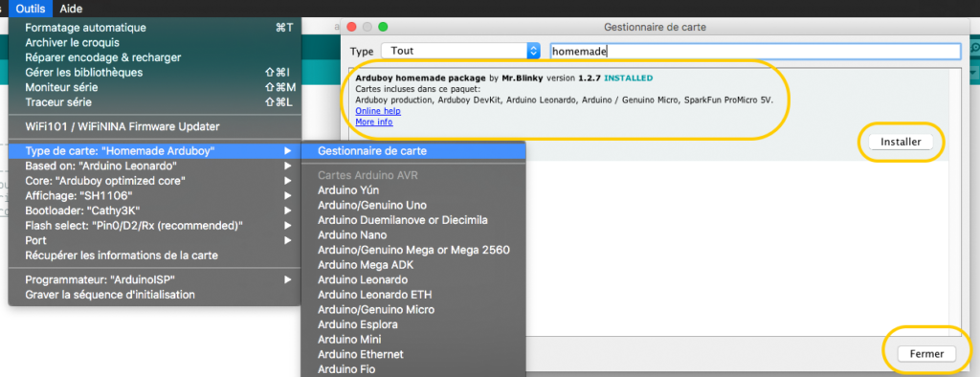Expand Based on Arduino Leonardo submenu

pyautogui.click(x=154, y=166)
